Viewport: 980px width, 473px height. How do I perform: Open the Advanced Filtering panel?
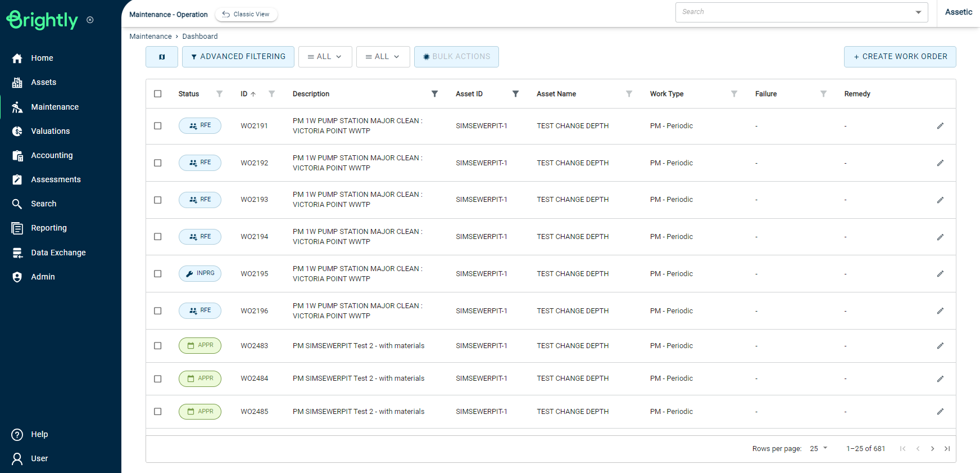(x=238, y=57)
